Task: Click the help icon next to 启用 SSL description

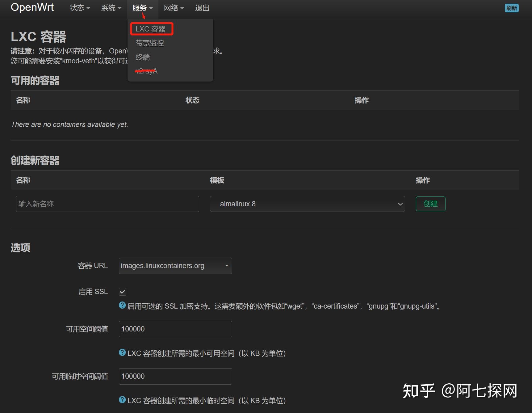Action: [x=122, y=305]
